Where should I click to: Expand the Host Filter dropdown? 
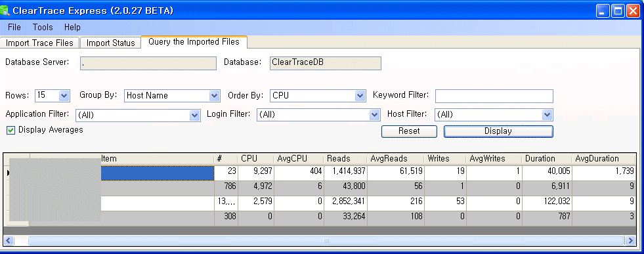[547, 115]
